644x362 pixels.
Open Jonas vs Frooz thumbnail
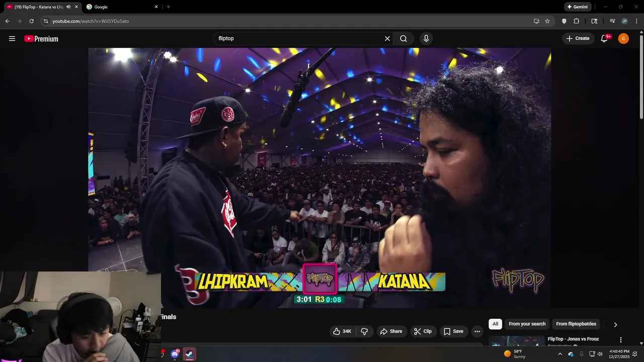pyautogui.click(x=517, y=341)
